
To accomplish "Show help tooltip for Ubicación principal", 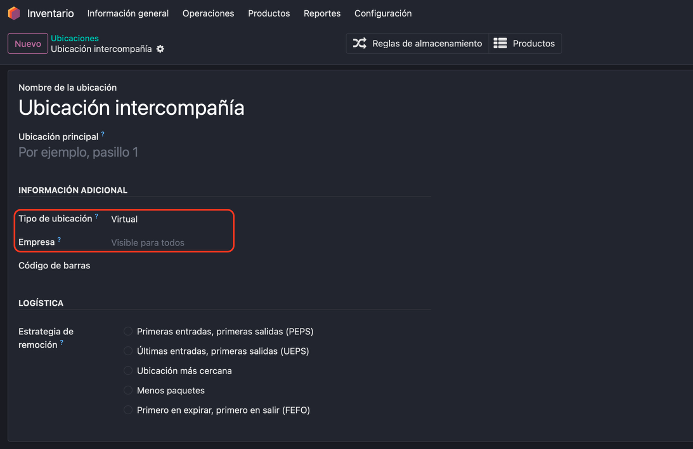I will pos(102,133).
